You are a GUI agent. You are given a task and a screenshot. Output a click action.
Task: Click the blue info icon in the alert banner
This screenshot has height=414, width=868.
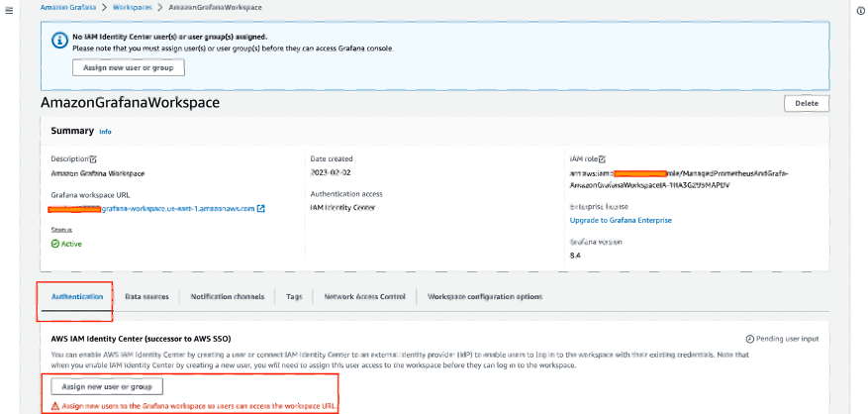click(x=59, y=41)
